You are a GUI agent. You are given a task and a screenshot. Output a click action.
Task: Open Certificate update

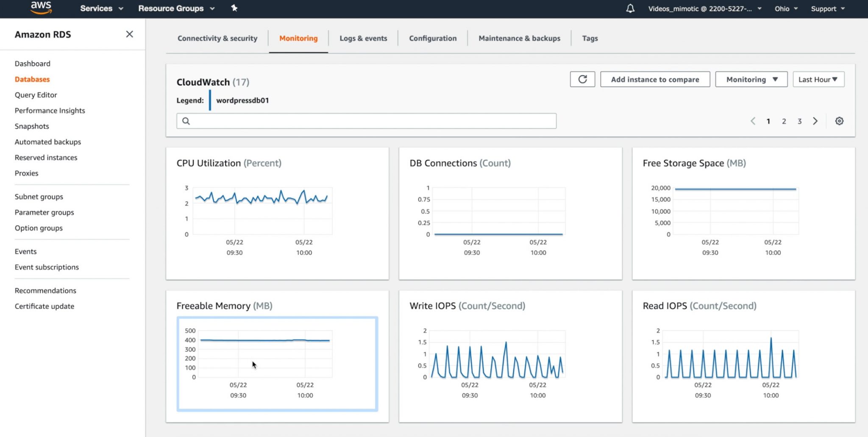pyautogui.click(x=45, y=306)
